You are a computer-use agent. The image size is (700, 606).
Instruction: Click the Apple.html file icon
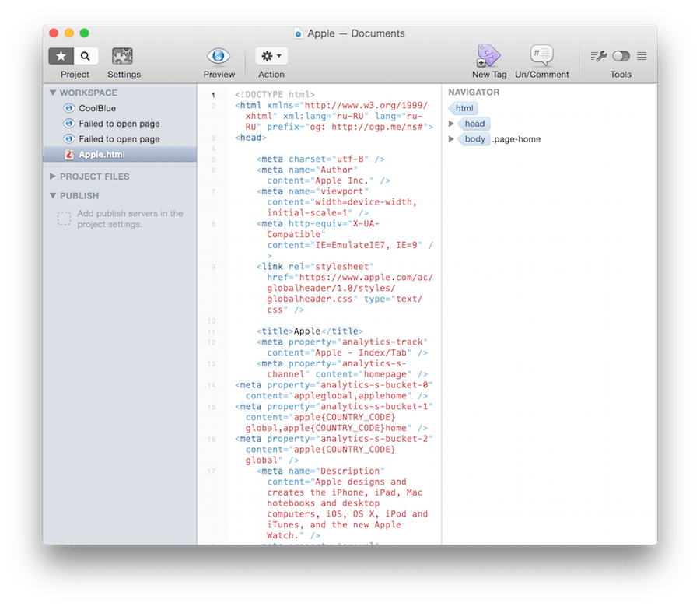pyautogui.click(x=68, y=155)
